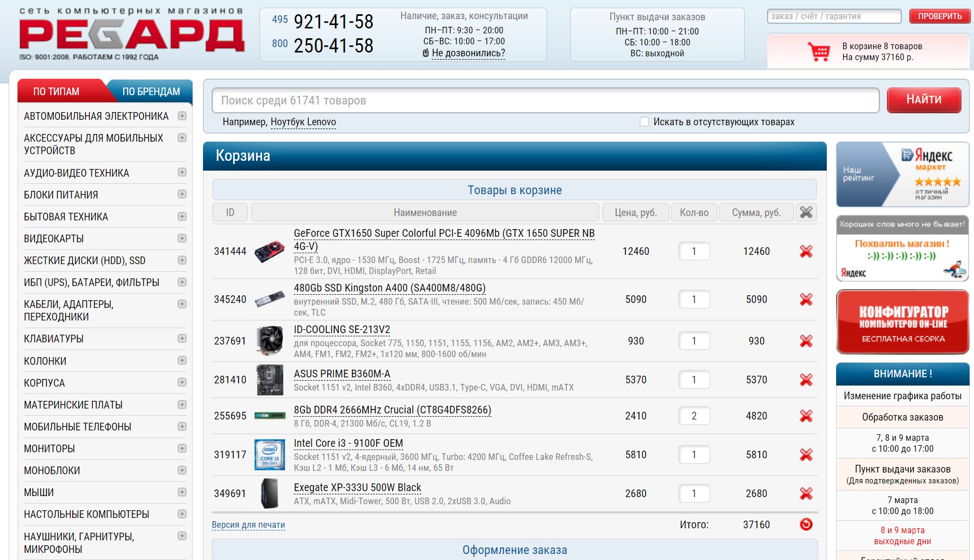The height and width of the screenshot is (560, 974).
Task: Click the ASUS PRIME B360M-A product thumbnail
Action: click(x=270, y=380)
